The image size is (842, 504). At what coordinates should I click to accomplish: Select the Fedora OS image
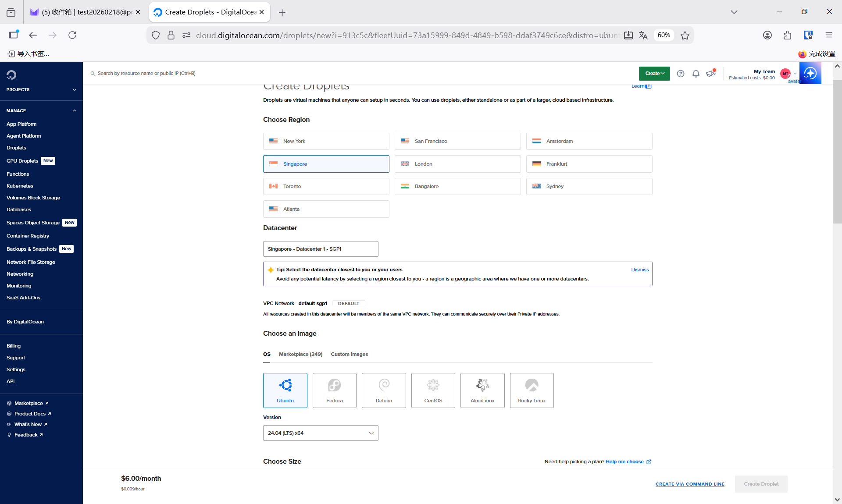334,390
